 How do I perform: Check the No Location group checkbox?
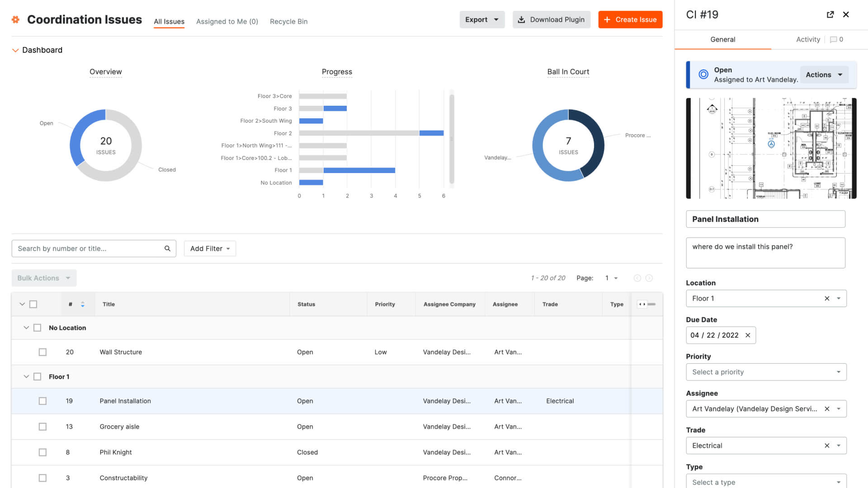pyautogui.click(x=38, y=327)
